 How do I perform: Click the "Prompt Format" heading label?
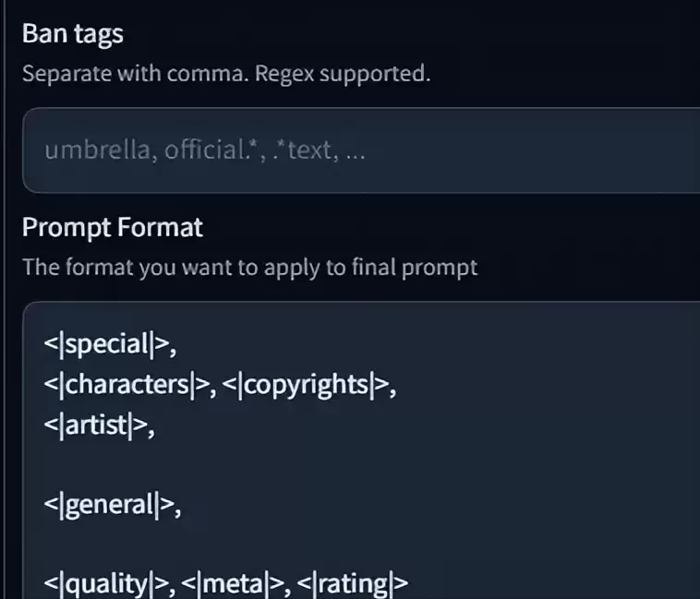point(112,227)
